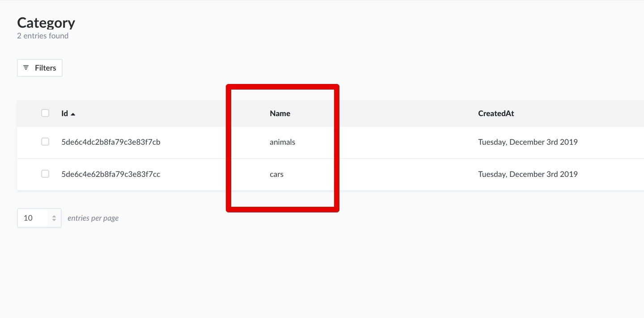Open the entries per page selector
This screenshot has height=318, width=644.
click(x=39, y=218)
